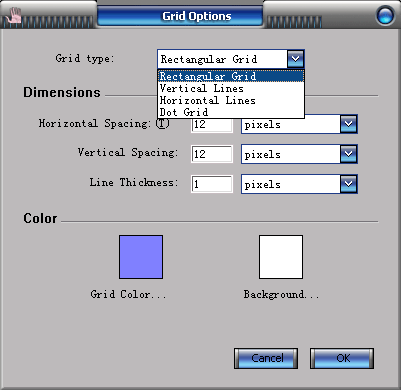
Task: Click the Background... label
Action: pos(281,294)
